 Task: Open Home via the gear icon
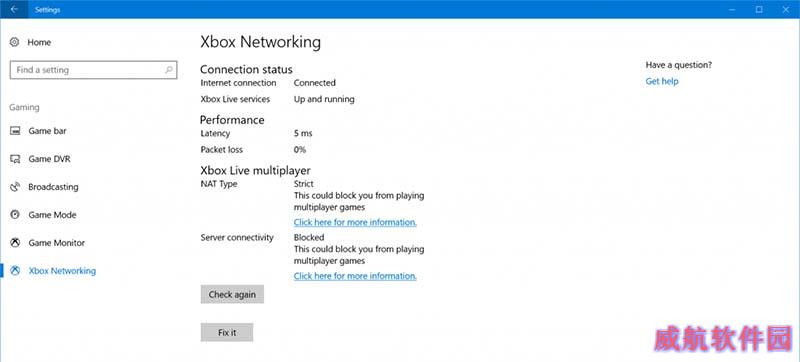[15, 42]
